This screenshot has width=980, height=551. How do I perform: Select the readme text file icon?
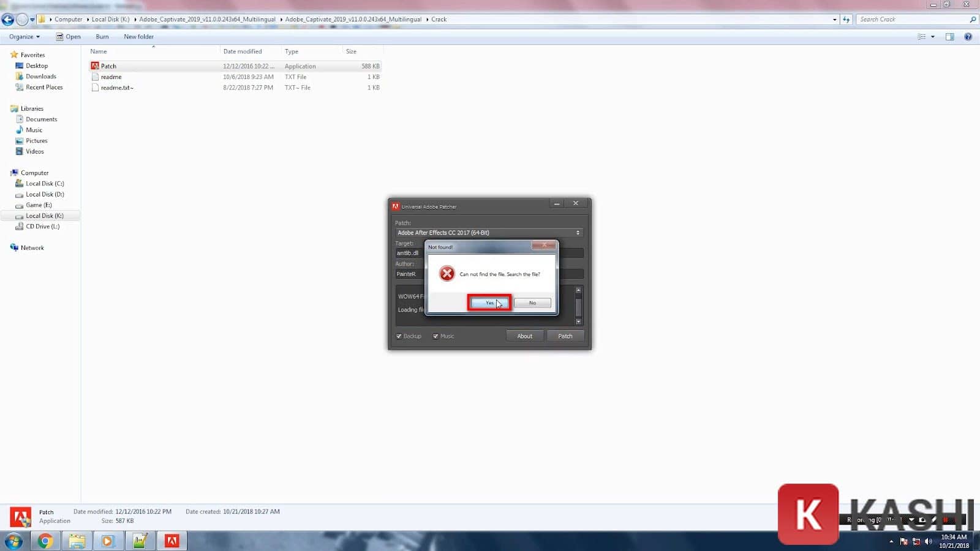(x=95, y=77)
